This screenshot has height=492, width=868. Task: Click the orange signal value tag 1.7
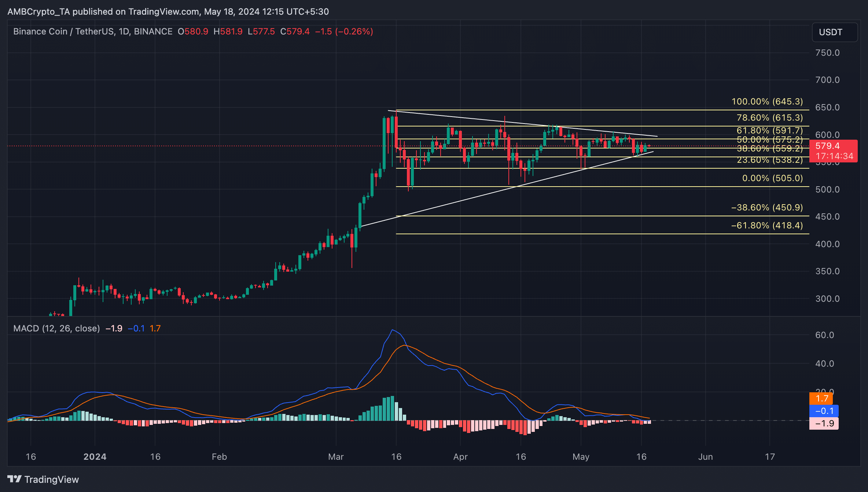coord(821,399)
